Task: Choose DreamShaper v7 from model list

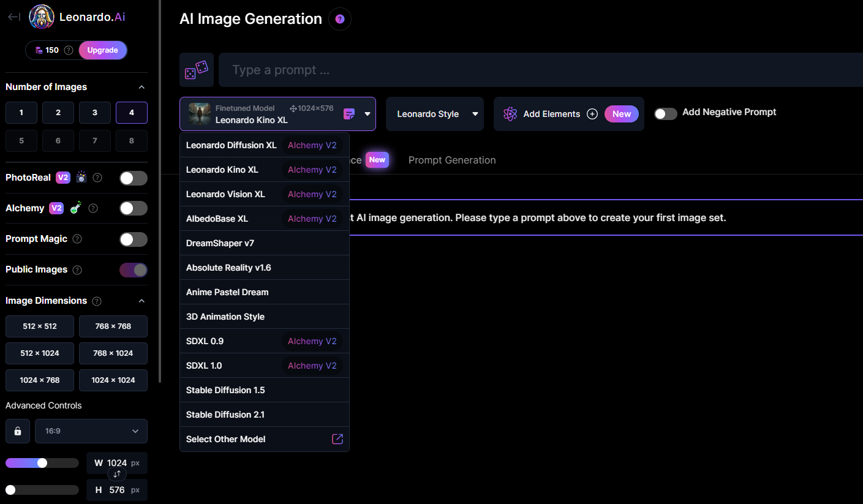Action: coord(265,243)
